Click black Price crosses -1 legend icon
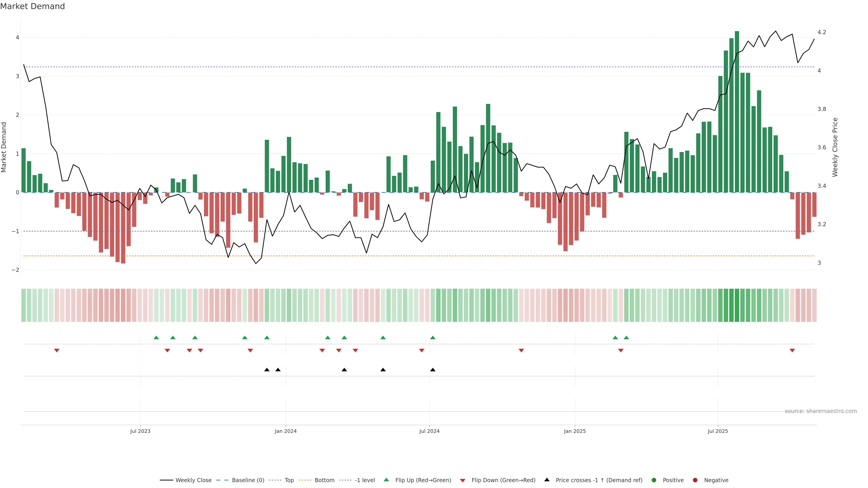Image resolution: width=868 pixels, height=488 pixels. click(x=547, y=480)
